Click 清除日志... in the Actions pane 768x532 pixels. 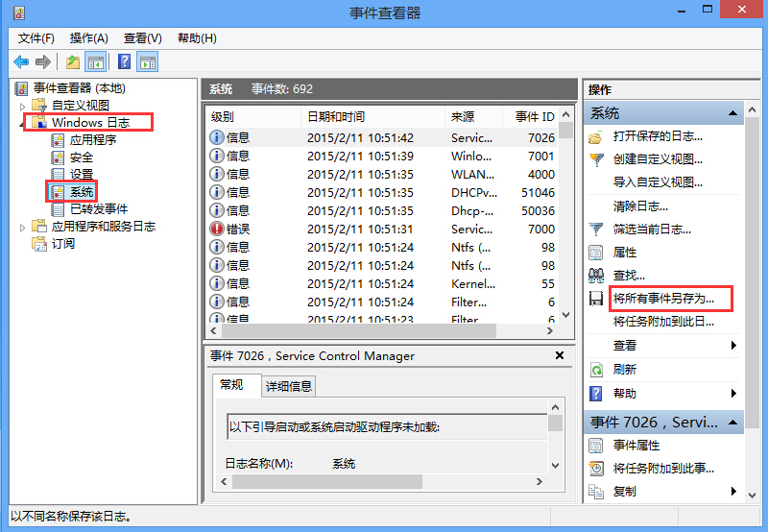click(640, 206)
